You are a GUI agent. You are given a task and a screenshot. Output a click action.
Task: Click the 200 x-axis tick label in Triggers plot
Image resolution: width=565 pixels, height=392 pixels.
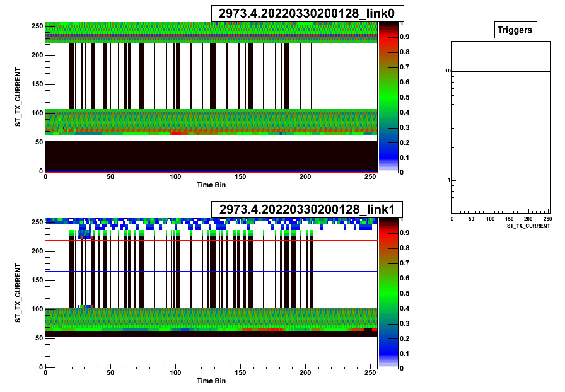click(528, 219)
